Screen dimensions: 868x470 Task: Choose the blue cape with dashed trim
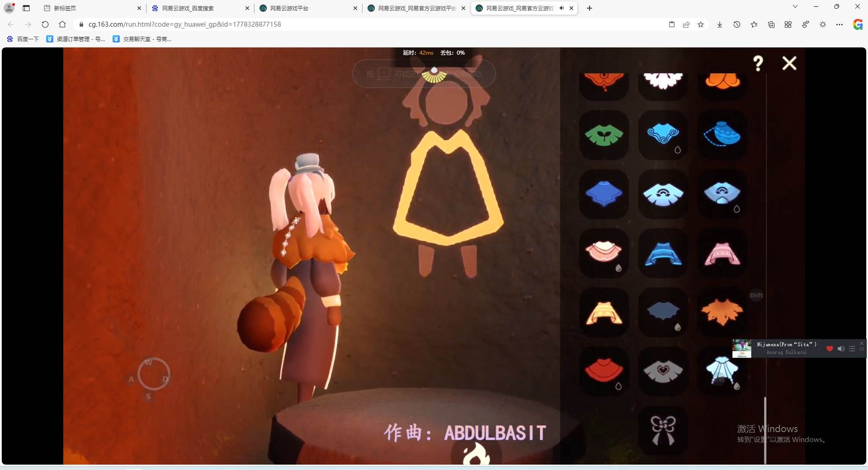(722, 135)
